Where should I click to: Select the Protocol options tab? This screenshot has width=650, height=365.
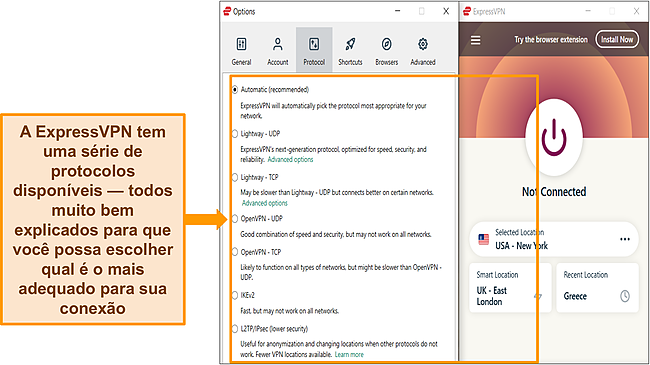[314, 51]
